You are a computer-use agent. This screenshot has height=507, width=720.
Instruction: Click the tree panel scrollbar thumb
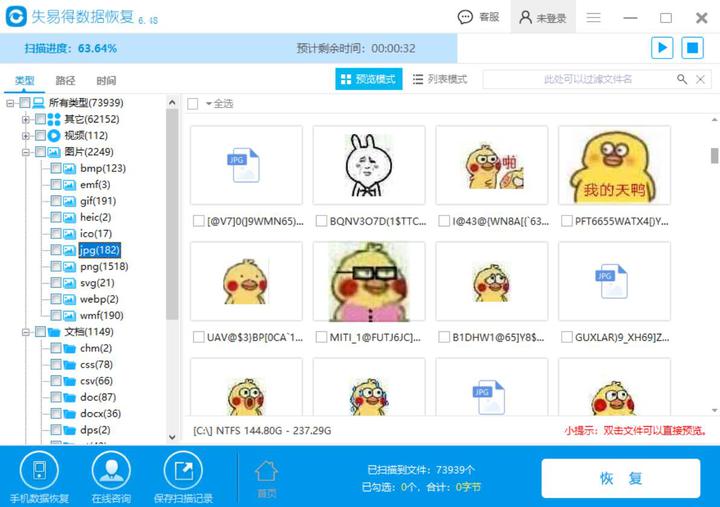(x=172, y=214)
